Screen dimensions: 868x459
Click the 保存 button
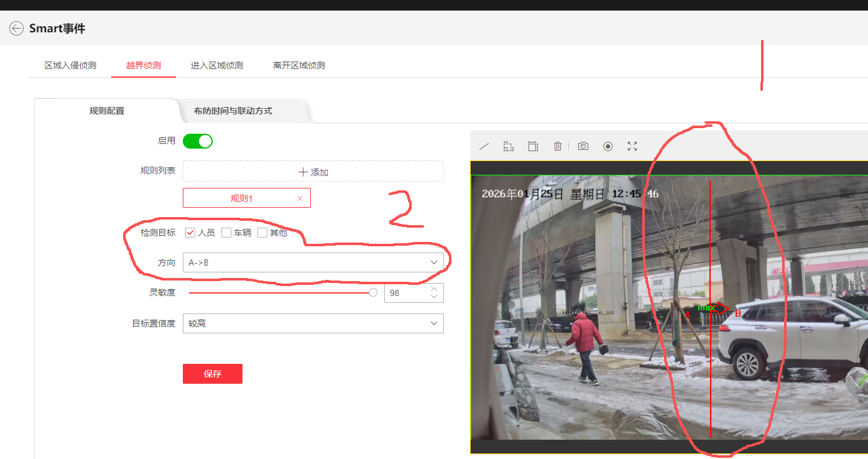pos(212,374)
